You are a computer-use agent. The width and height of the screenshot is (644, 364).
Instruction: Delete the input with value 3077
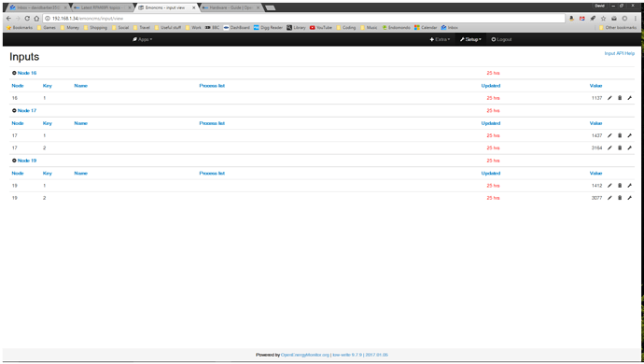pyautogui.click(x=620, y=198)
